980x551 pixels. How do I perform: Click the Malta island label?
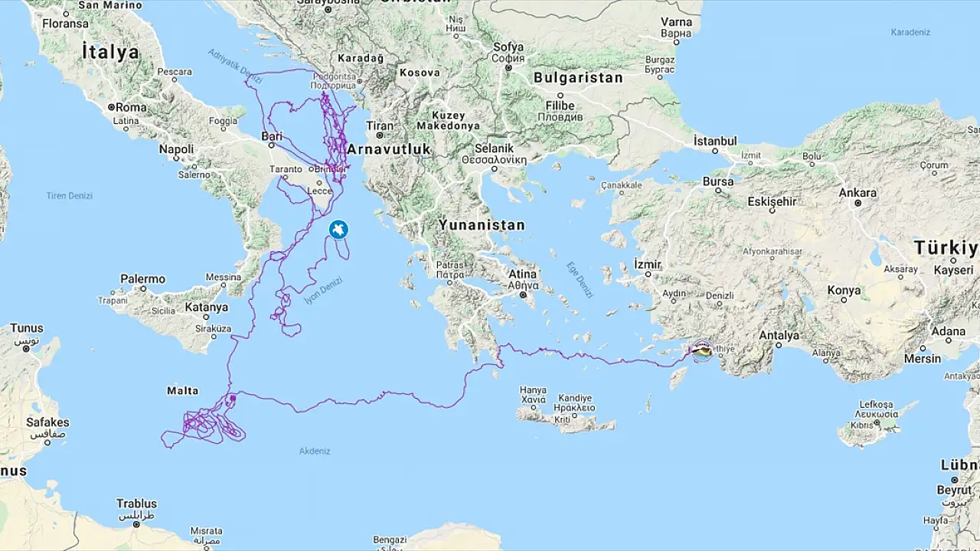point(182,391)
